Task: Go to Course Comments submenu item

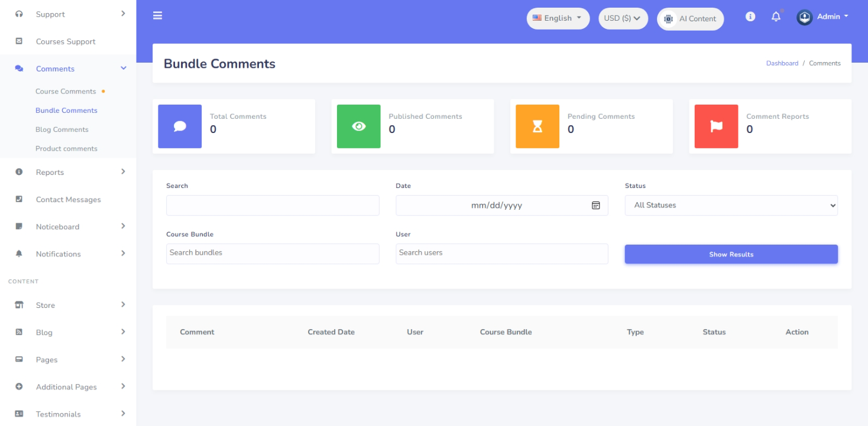Action: tap(66, 92)
